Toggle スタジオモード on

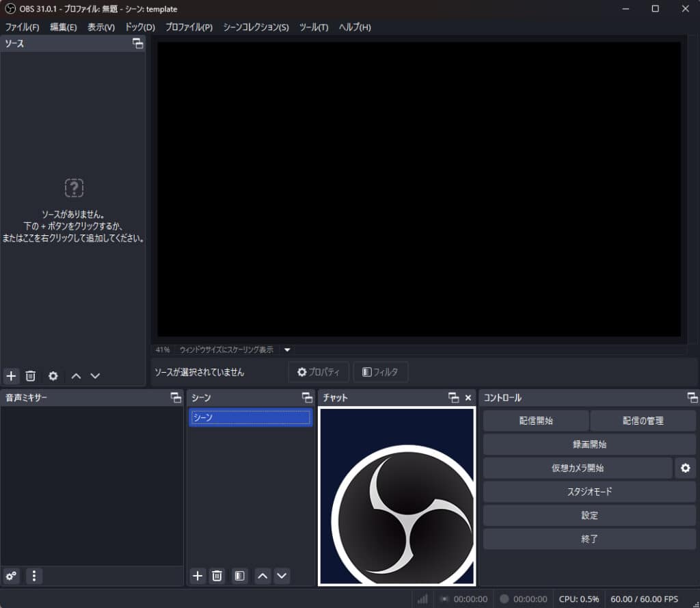(589, 492)
